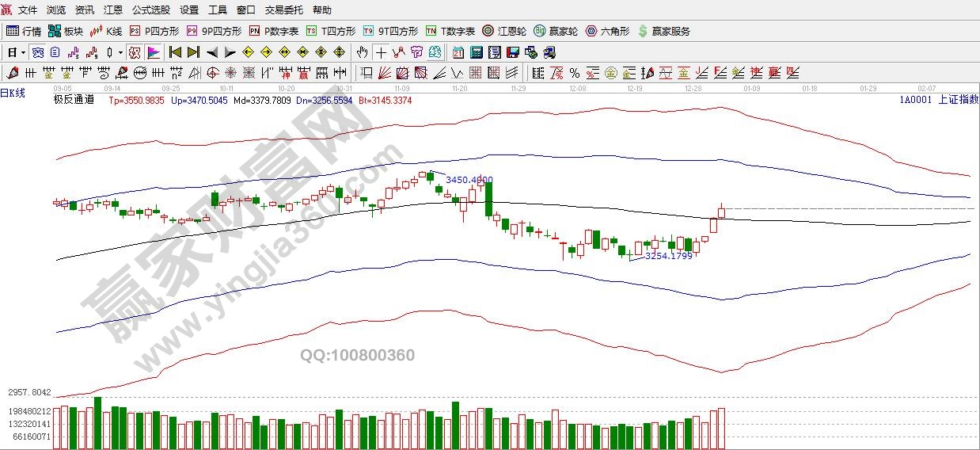This screenshot has height=450, width=980.
Task: Select the hand pan tool
Action: tap(363, 53)
